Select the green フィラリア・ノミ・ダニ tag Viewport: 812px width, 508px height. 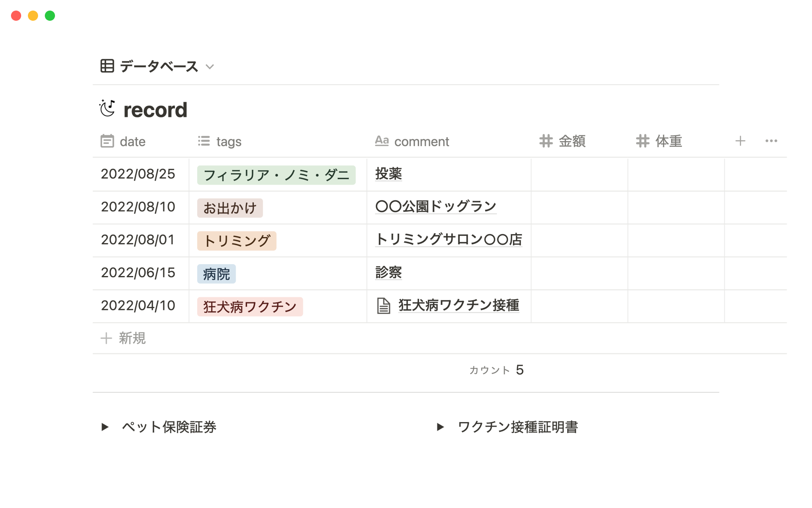pos(276,175)
